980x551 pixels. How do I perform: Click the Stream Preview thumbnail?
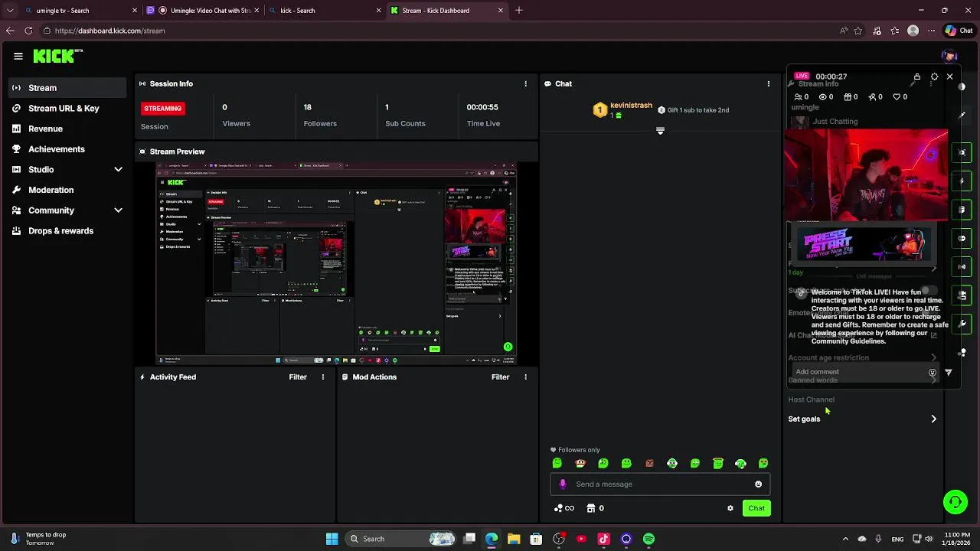point(336,263)
